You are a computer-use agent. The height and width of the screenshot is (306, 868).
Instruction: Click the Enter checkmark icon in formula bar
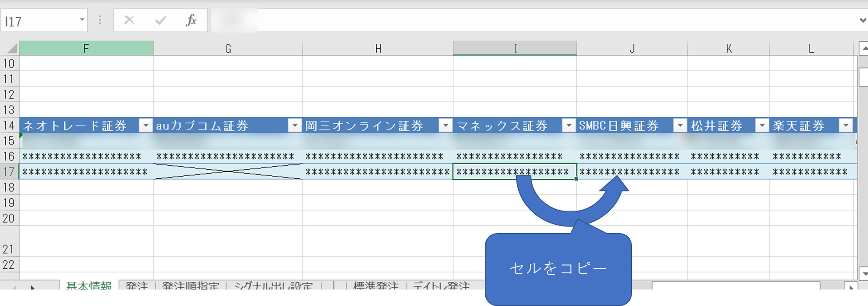pos(161,20)
